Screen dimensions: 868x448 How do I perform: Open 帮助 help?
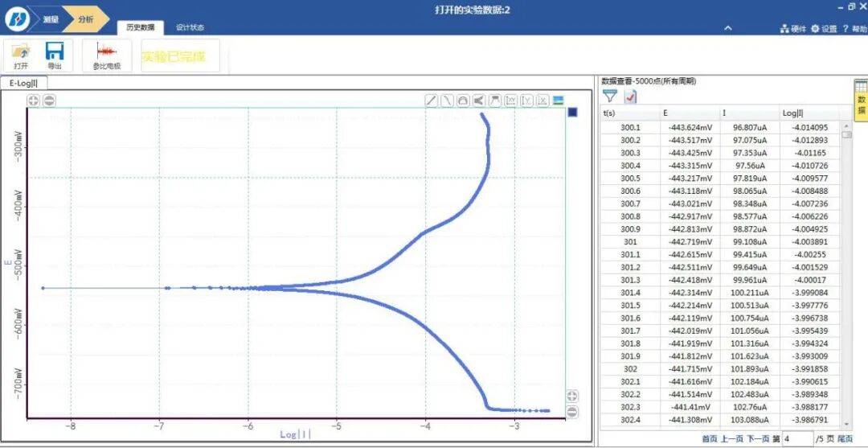click(854, 29)
